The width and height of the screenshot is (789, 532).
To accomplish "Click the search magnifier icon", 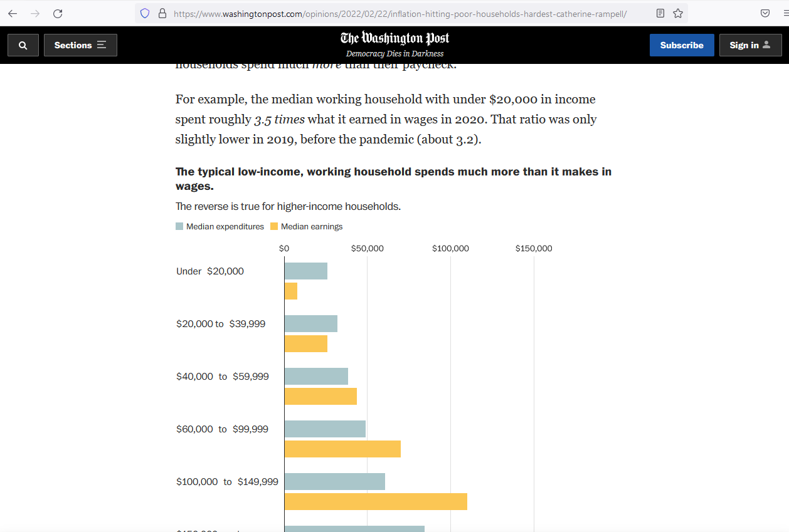I will 23,44.
